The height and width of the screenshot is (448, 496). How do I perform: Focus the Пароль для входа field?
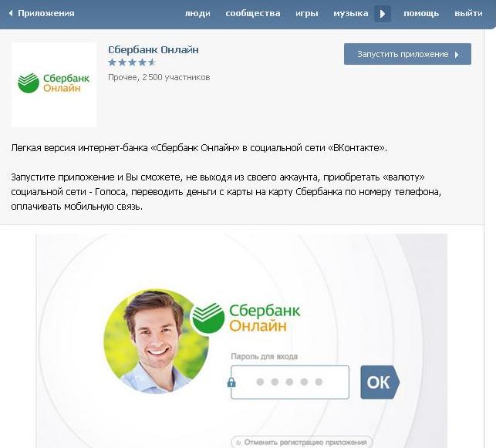[290, 382]
